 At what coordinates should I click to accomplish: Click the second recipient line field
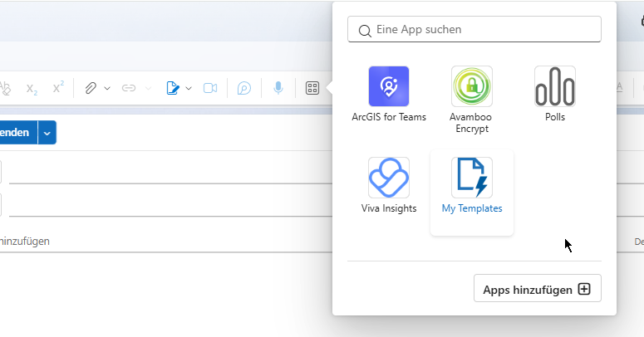171,205
